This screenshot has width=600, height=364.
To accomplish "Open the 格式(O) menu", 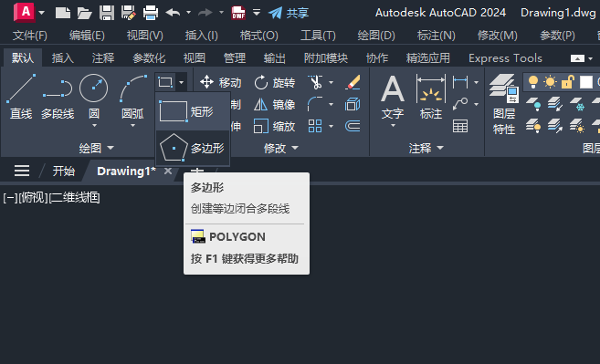I will pos(259,36).
